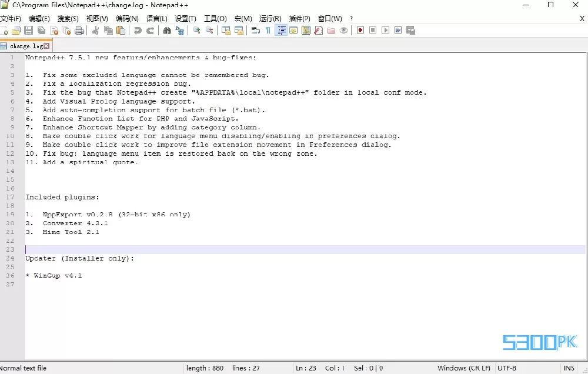Toggle synchronized horizontal scrolling icon

239,31
